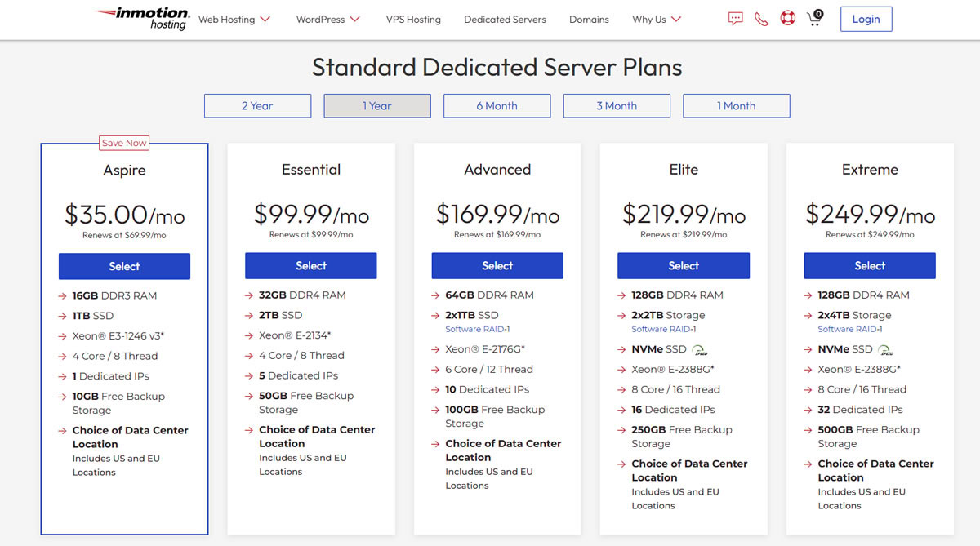Click the Elite NVMe speed badge icon
The image size is (980, 546).
(x=700, y=350)
